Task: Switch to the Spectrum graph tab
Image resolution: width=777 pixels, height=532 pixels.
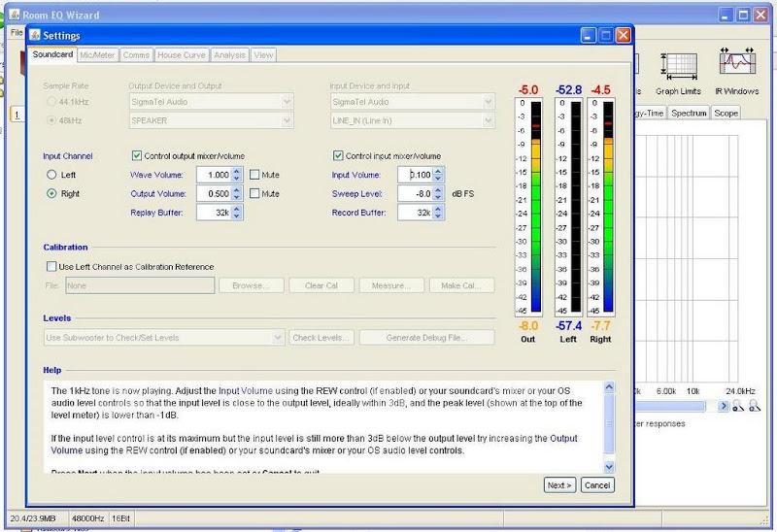Action: coord(688,114)
